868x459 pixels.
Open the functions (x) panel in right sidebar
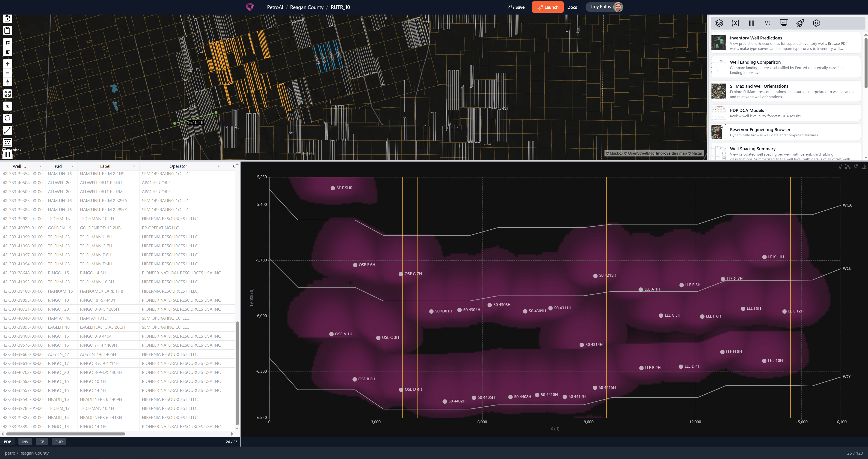tap(736, 23)
